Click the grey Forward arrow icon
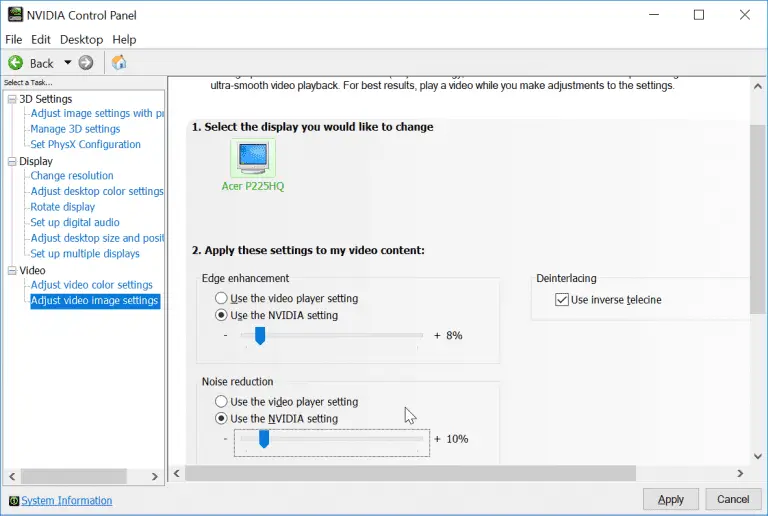This screenshot has height=516, width=768. (x=86, y=63)
